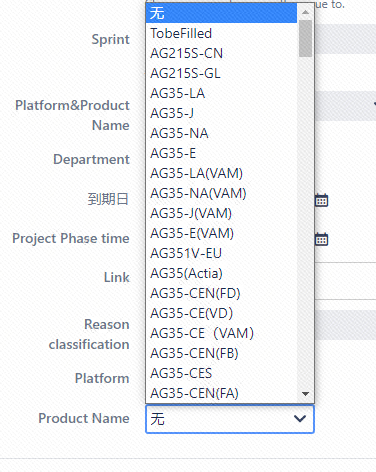Click the Link input field
This screenshot has width=376, height=472.
[345, 281]
